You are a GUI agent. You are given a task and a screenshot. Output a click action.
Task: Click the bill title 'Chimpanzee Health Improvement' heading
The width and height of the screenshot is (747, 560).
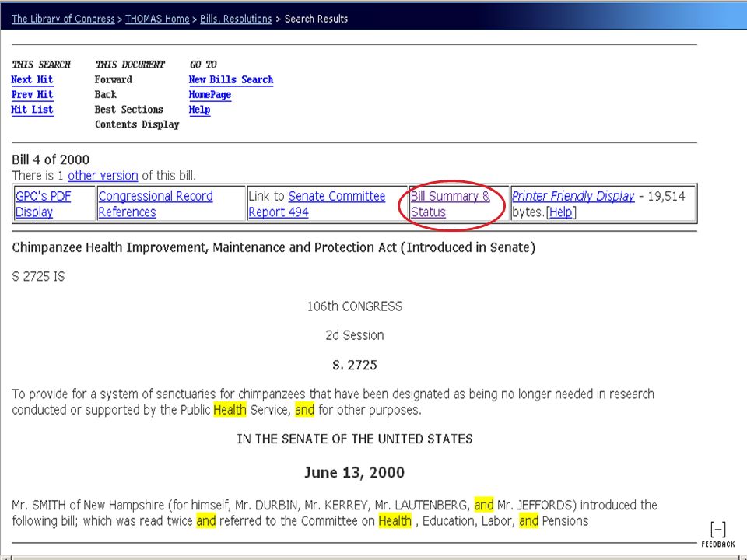pos(273,247)
